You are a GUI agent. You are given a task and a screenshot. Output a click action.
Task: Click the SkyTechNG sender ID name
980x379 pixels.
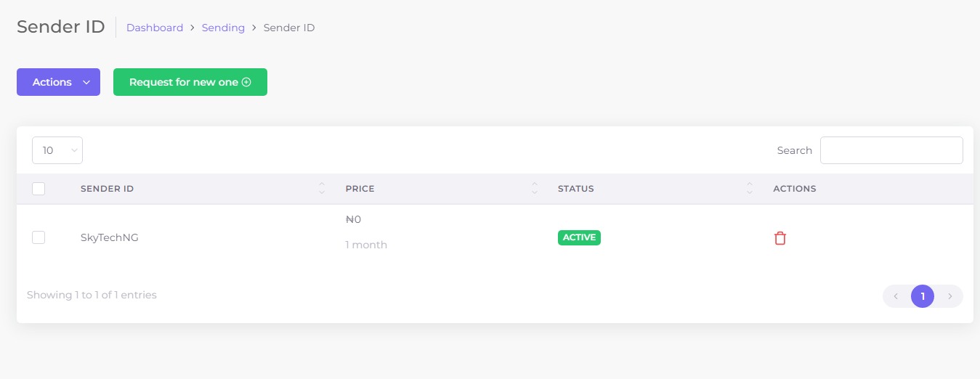pos(110,237)
